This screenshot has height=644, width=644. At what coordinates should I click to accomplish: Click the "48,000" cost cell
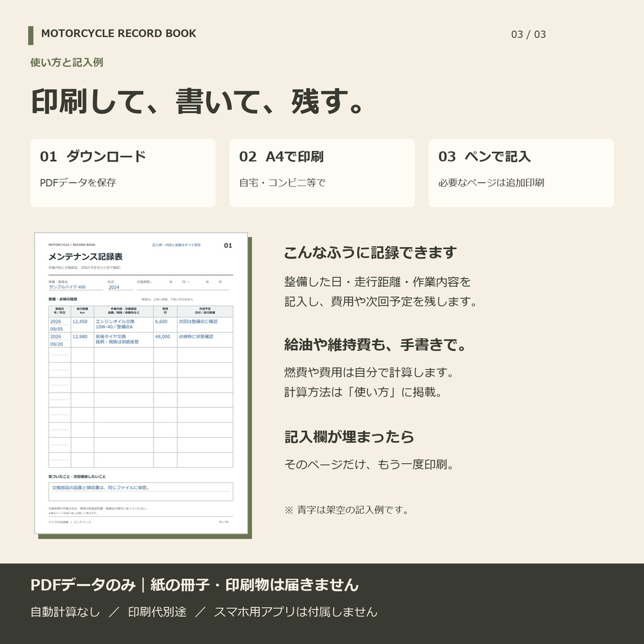coord(162,336)
